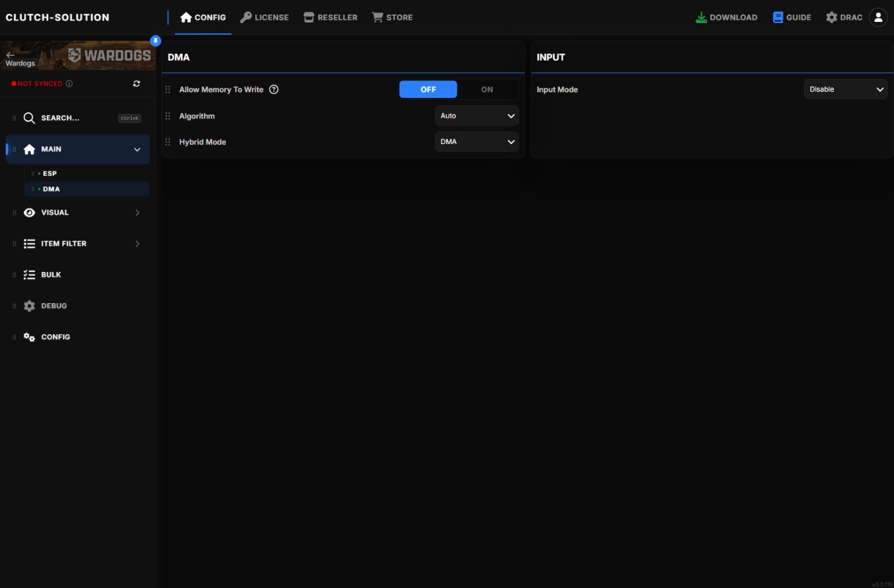Collapse the MAIN section chevron

pos(137,150)
